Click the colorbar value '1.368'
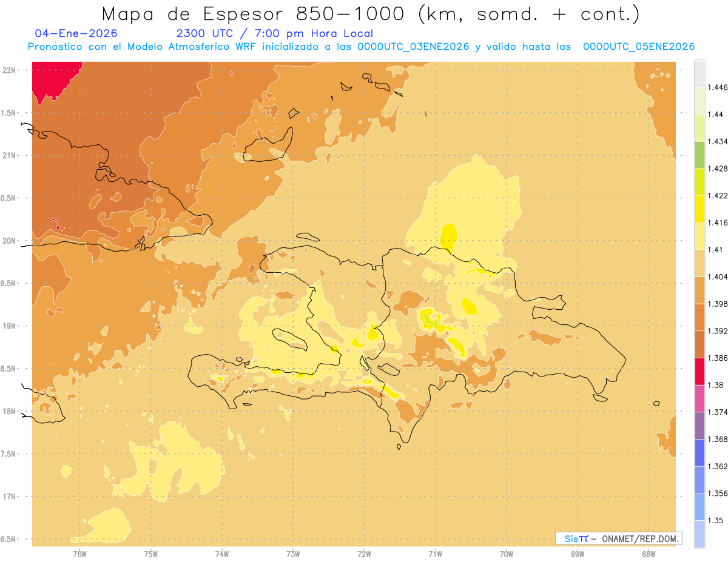Image resolution: width=728 pixels, height=562 pixels. click(x=718, y=439)
